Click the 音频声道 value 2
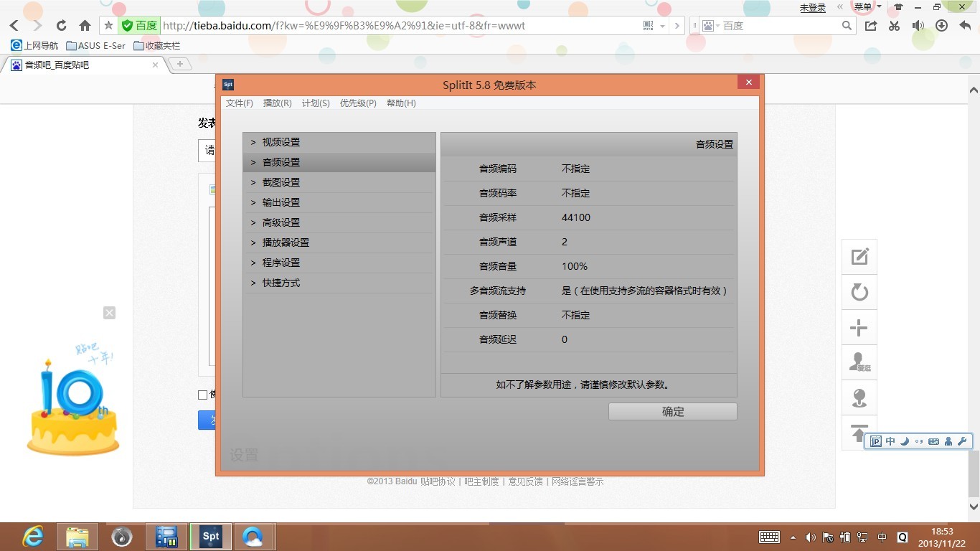Screen dimensions: 980x551 click(x=565, y=242)
